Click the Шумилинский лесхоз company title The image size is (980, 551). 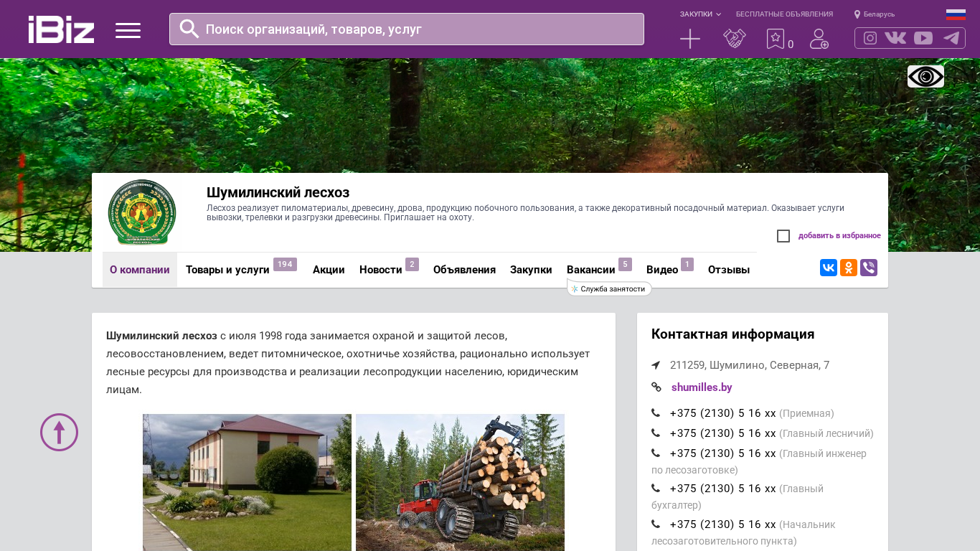278,192
